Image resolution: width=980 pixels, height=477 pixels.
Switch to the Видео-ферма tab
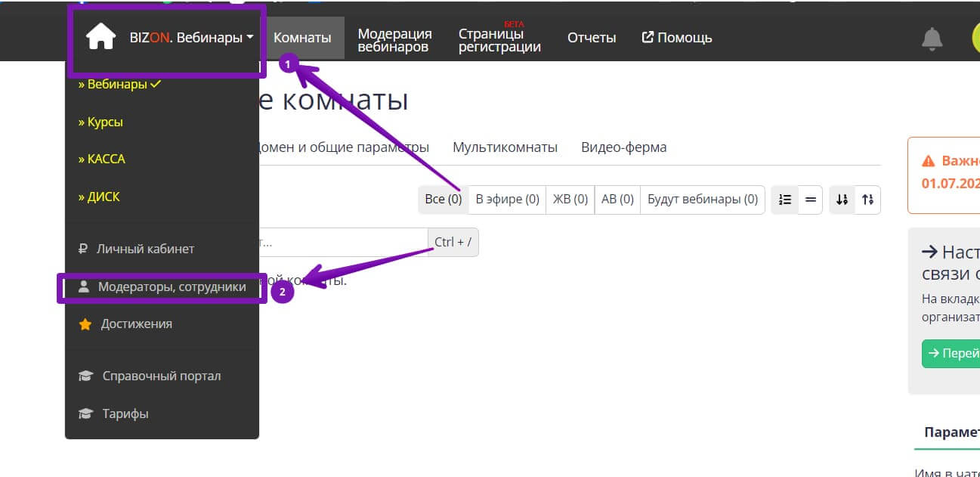tap(623, 147)
